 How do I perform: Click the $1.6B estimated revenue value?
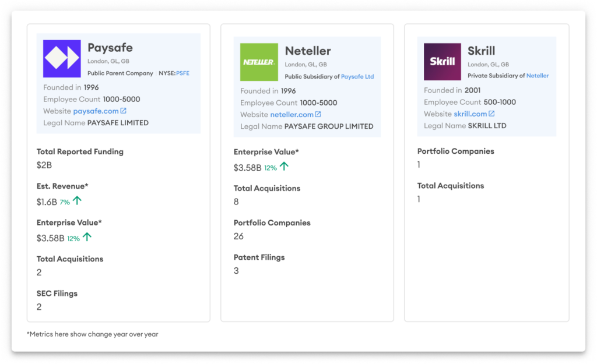pyautogui.click(x=47, y=202)
